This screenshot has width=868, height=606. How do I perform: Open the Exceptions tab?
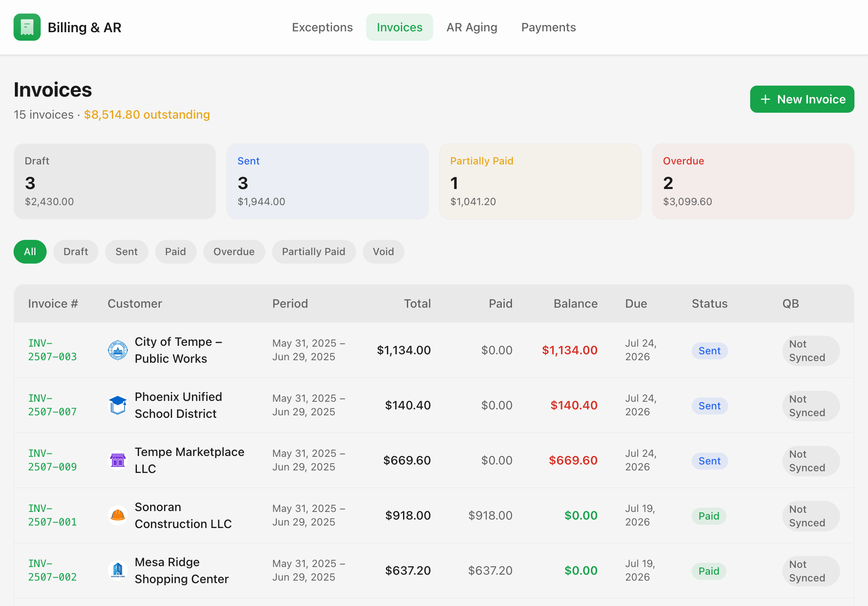coord(322,27)
